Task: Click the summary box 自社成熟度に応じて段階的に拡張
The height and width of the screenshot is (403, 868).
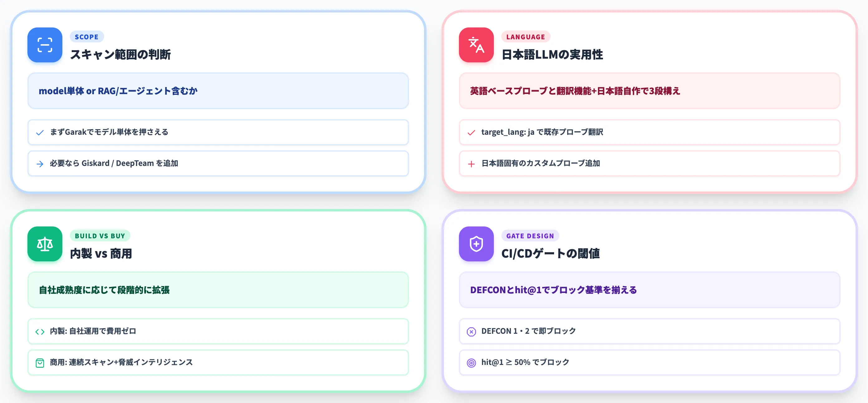Action: point(218,290)
